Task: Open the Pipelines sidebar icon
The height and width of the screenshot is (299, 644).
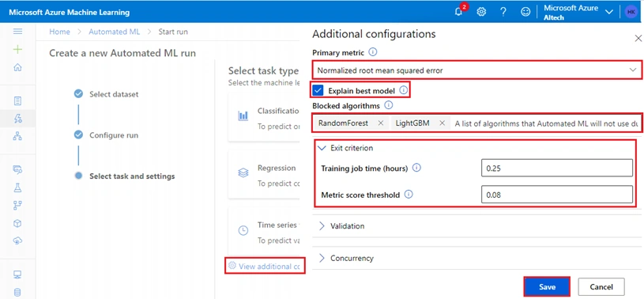Action: (17, 205)
